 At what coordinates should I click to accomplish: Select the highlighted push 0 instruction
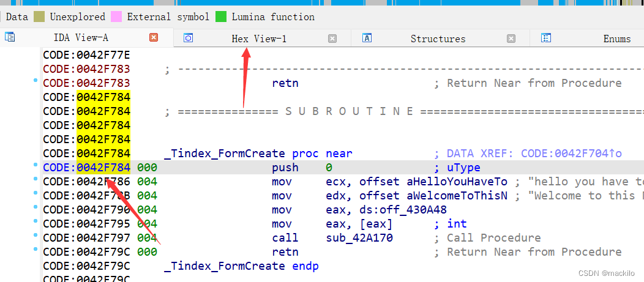(302, 168)
